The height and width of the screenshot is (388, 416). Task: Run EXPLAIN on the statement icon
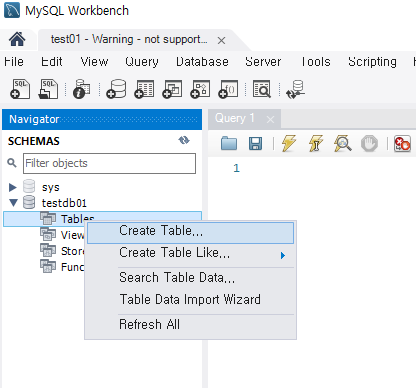click(342, 143)
